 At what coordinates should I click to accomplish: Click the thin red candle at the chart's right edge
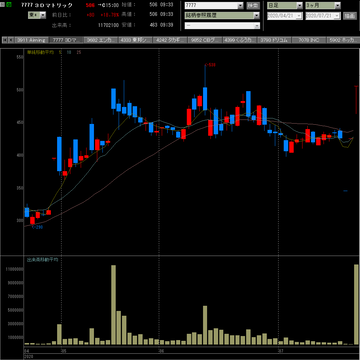click(356, 100)
